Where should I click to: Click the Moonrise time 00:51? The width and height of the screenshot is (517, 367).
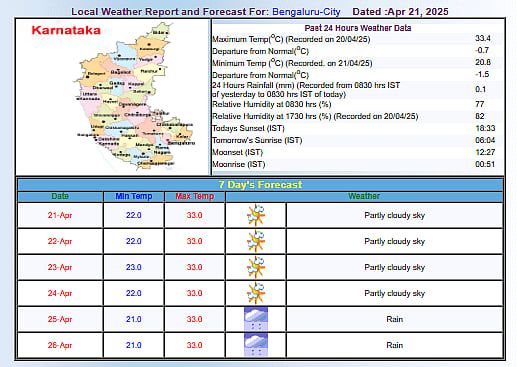point(485,164)
